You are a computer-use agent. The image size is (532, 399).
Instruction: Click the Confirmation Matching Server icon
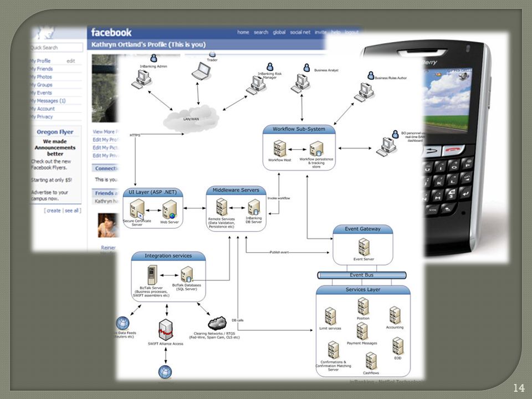coord(333,350)
